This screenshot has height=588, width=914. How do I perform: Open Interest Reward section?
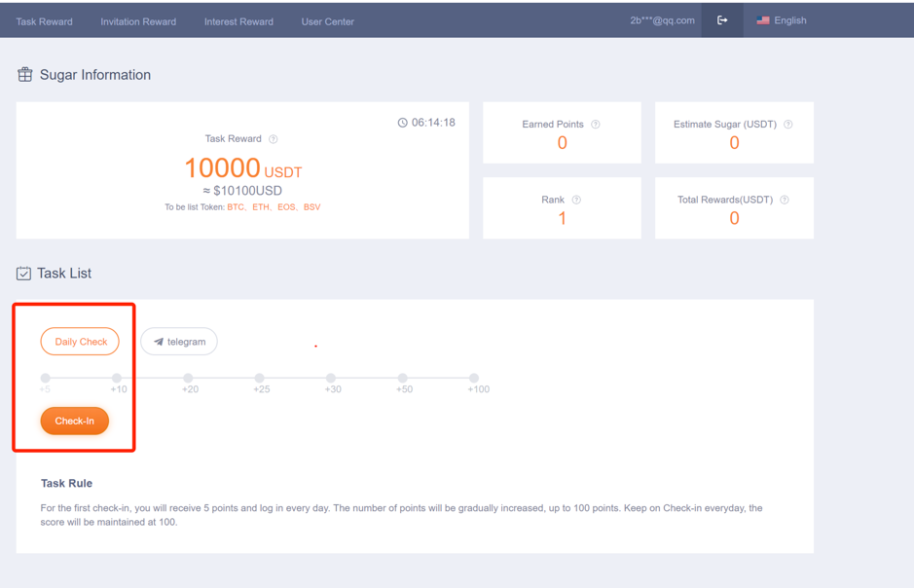[x=238, y=21]
